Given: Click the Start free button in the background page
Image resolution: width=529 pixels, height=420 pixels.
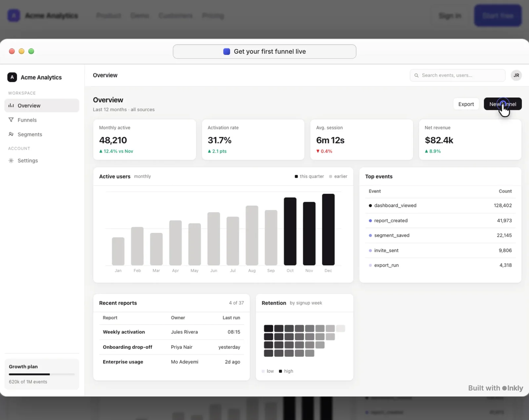Looking at the screenshot, I should [x=498, y=16].
